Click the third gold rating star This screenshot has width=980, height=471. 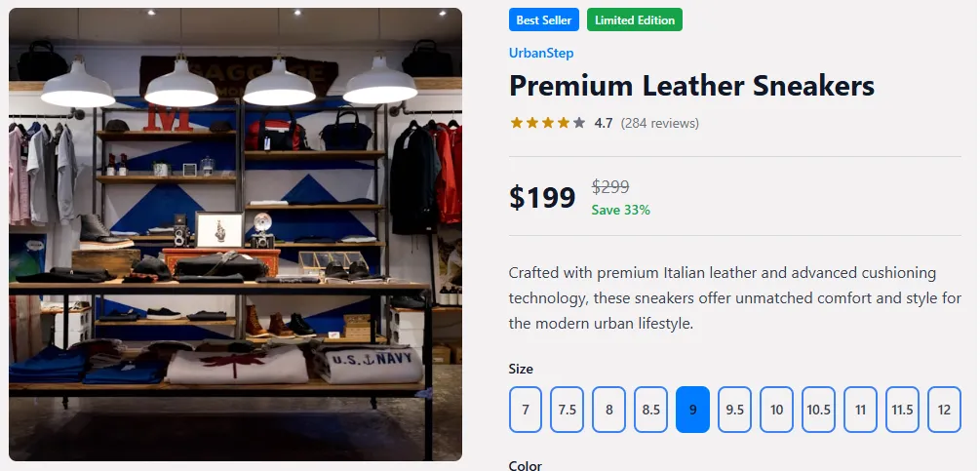coord(547,123)
